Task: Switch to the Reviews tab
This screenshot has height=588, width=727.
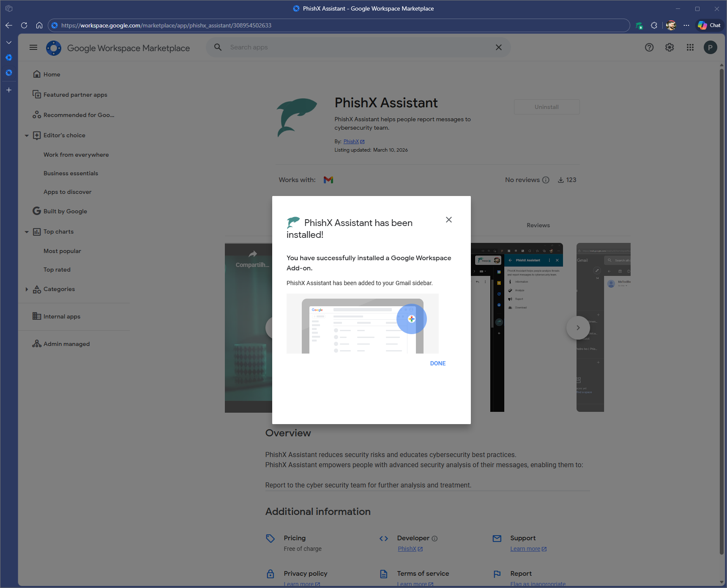Action: click(538, 225)
